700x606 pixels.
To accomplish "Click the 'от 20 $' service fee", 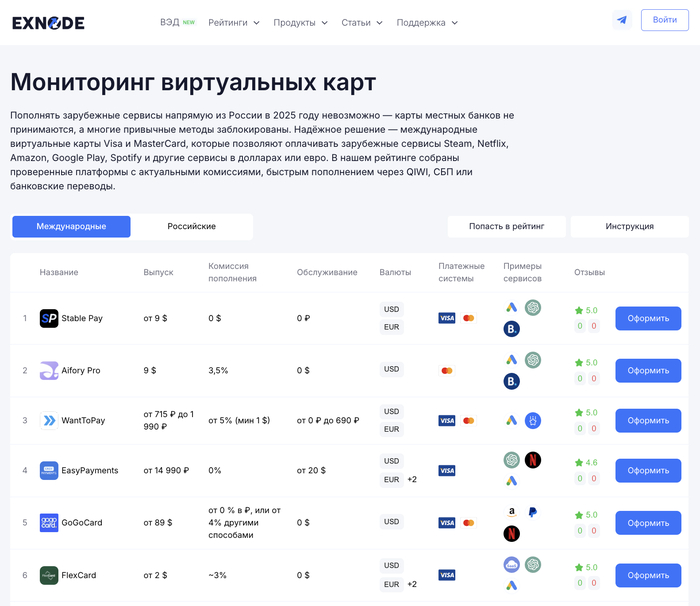I will pos(311,471).
